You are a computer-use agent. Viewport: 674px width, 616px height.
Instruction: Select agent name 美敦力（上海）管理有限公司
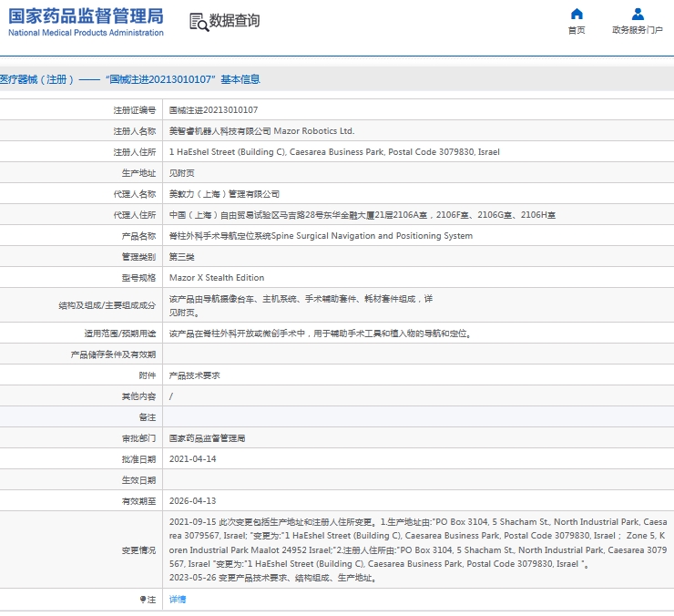[224, 194]
